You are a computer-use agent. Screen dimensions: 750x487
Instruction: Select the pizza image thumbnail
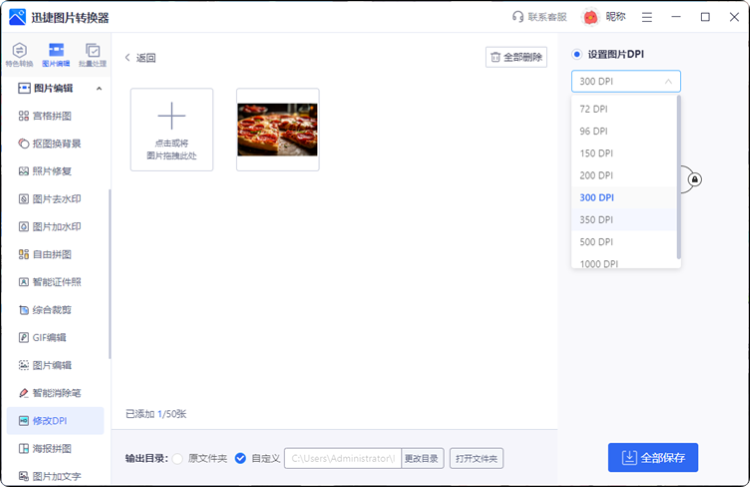tap(277, 130)
